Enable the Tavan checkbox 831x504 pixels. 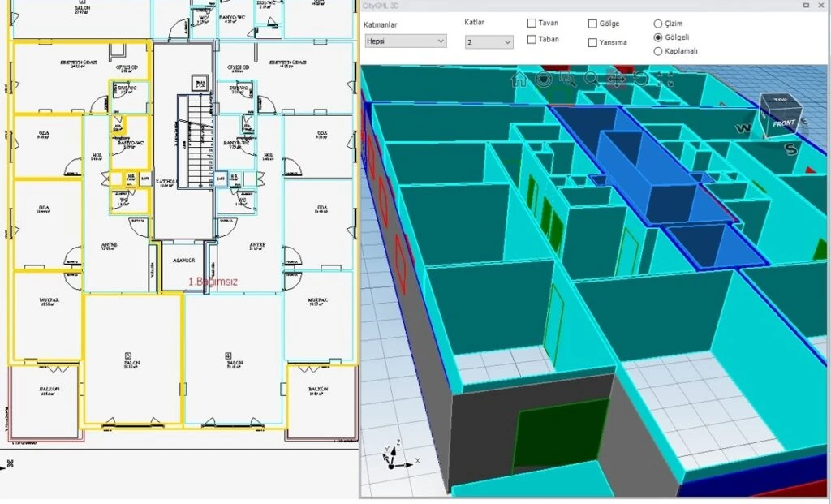coord(532,24)
